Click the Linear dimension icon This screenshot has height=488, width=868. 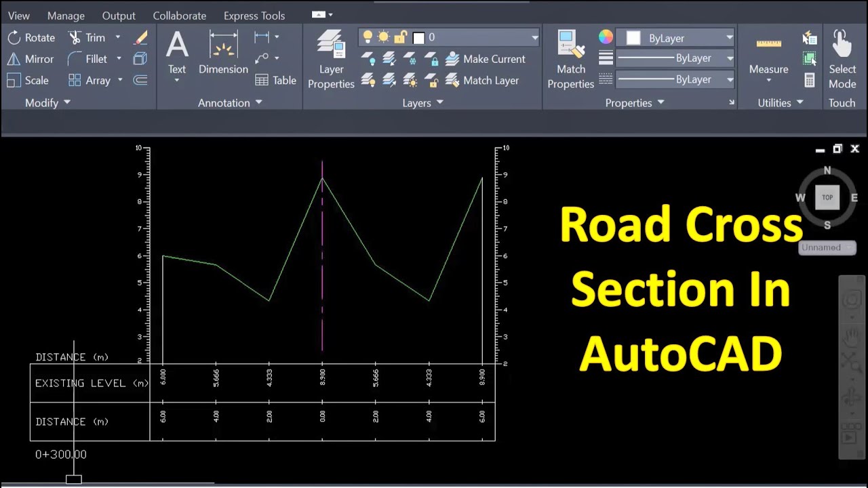point(262,37)
